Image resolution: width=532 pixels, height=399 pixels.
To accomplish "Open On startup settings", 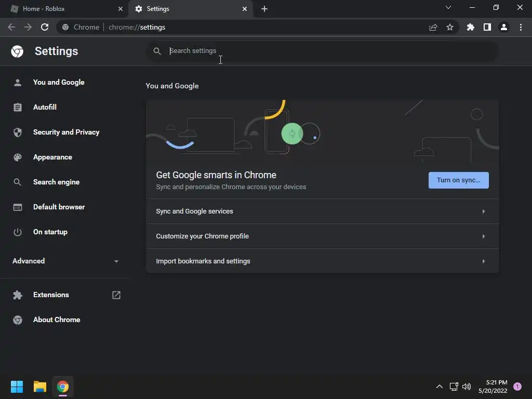I will click(x=50, y=232).
